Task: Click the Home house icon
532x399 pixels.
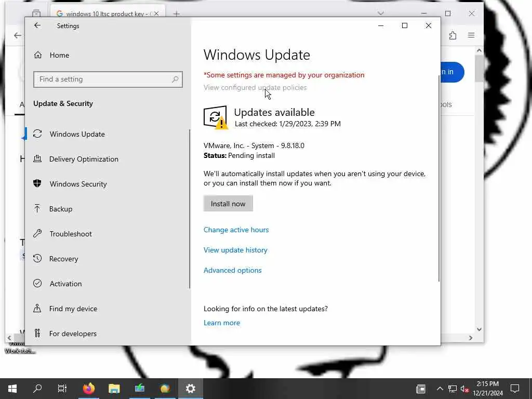Action: click(x=37, y=55)
